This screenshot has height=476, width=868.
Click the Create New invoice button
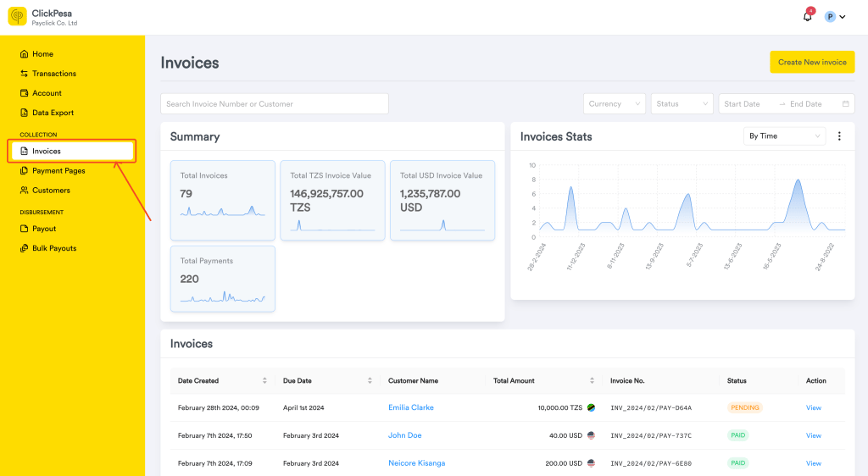[812, 62]
